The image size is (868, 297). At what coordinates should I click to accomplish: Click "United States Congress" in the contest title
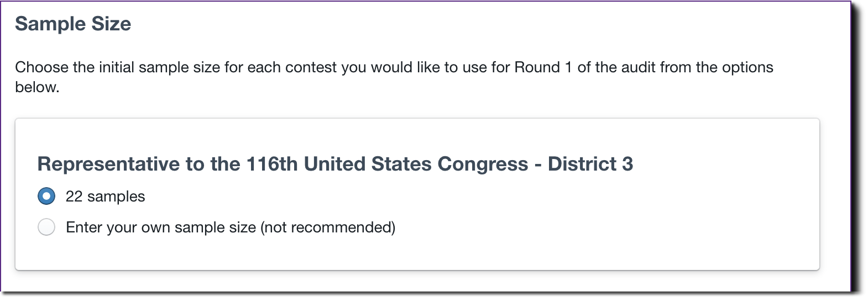tap(416, 164)
